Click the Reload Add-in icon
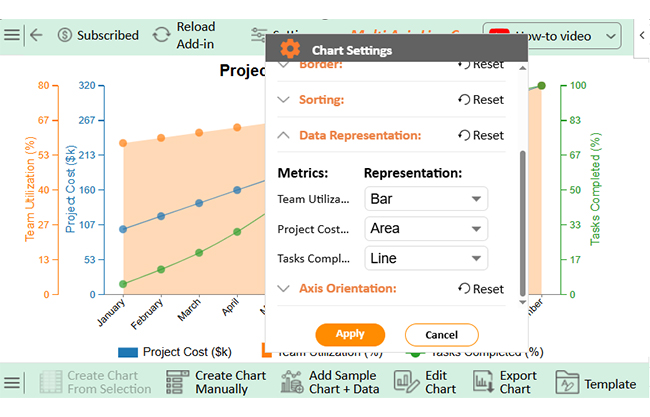650x417 pixels. (161, 35)
